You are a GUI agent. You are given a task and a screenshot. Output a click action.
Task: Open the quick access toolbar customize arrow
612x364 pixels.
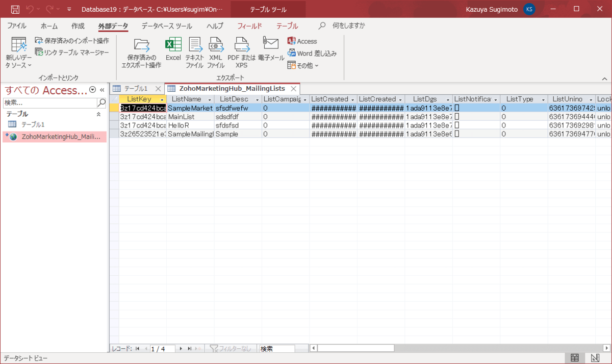tap(69, 9)
